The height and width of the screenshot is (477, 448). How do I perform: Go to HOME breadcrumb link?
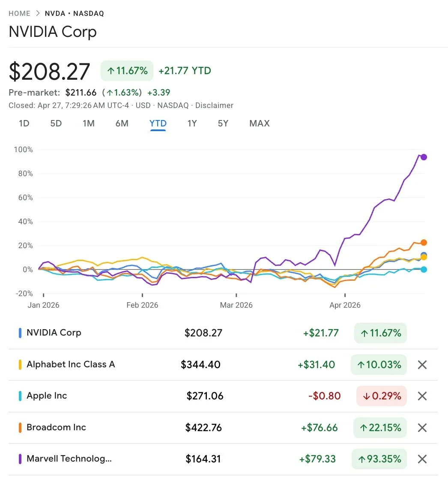20,13
